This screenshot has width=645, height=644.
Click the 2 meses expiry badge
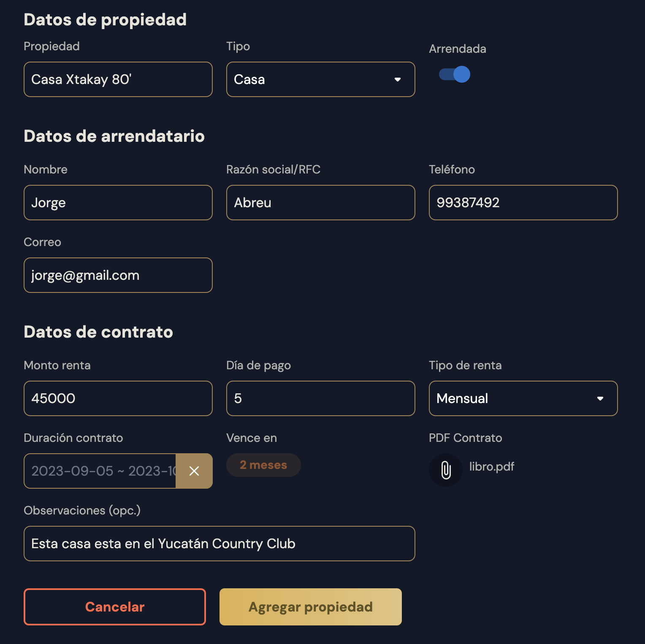pyautogui.click(x=263, y=465)
